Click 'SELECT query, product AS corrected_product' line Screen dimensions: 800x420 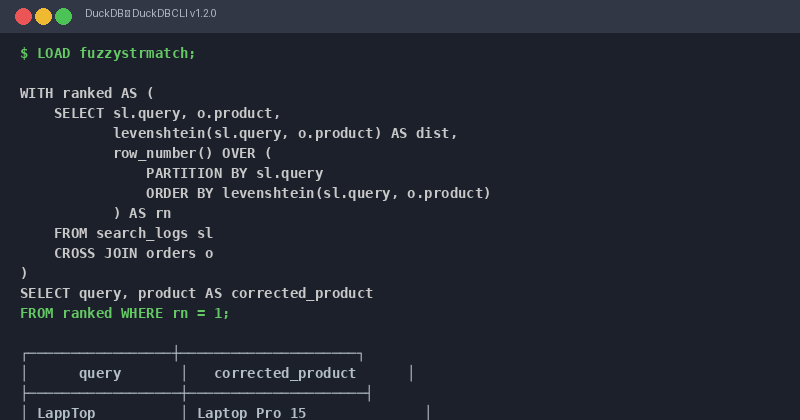point(196,293)
